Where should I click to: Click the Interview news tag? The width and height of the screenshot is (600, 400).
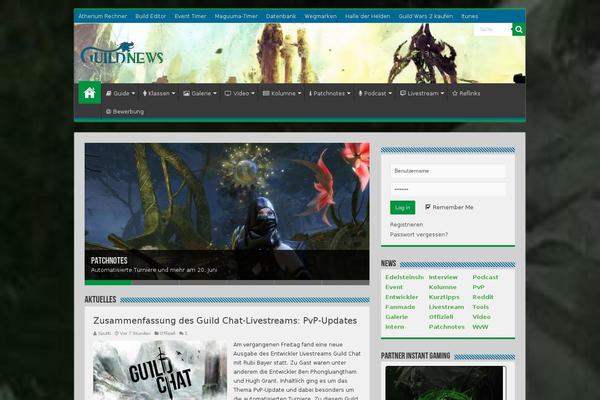(x=443, y=277)
